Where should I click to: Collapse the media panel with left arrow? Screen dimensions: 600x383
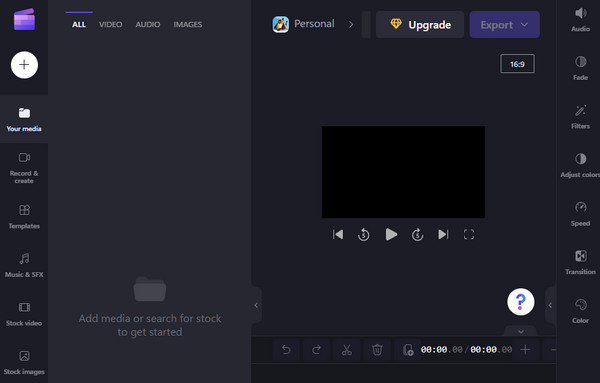pyautogui.click(x=256, y=305)
